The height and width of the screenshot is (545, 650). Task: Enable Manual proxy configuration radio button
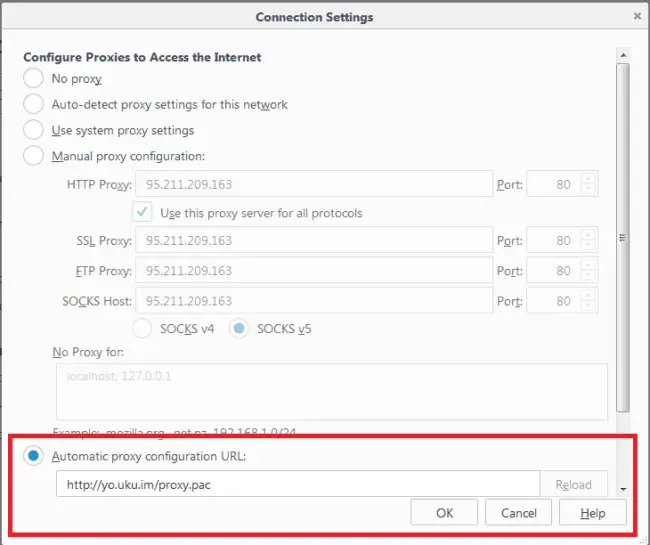[34, 156]
